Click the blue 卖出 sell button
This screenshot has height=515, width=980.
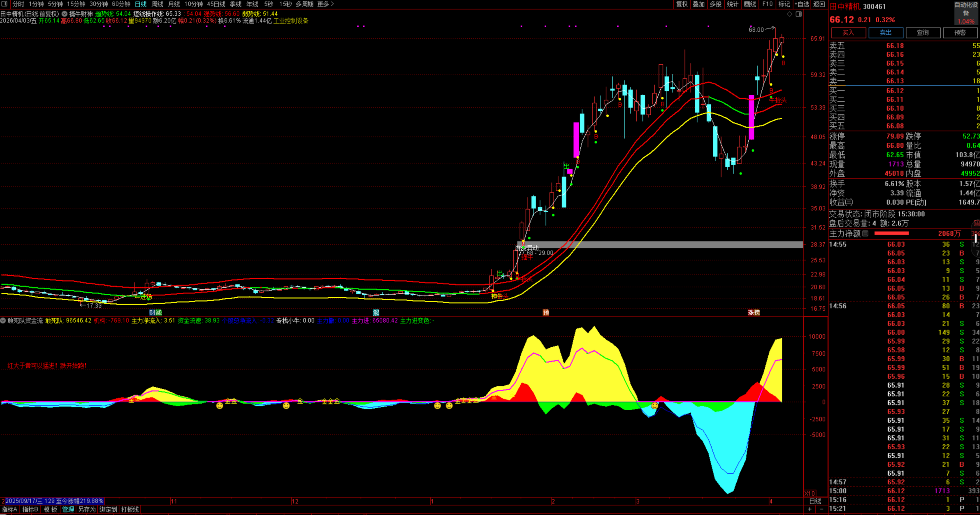(x=885, y=33)
